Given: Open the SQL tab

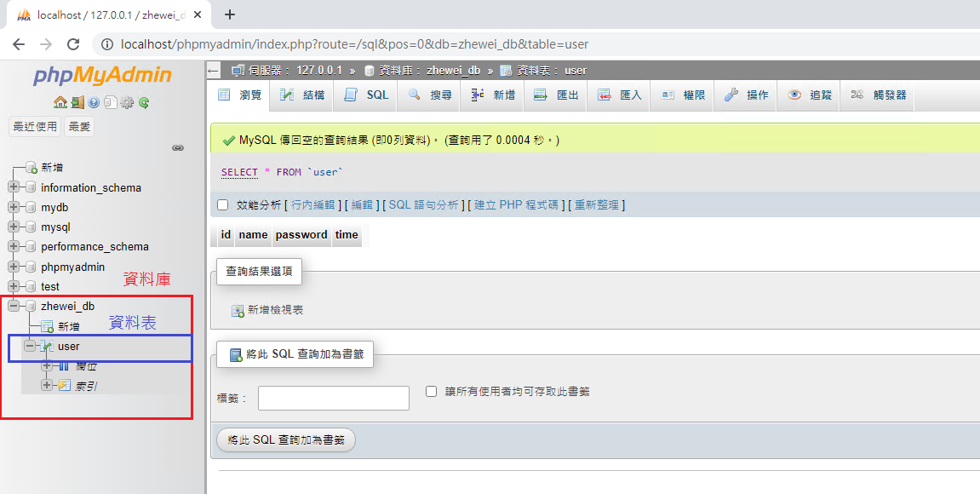Looking at the screenshot, I should 366,95.
